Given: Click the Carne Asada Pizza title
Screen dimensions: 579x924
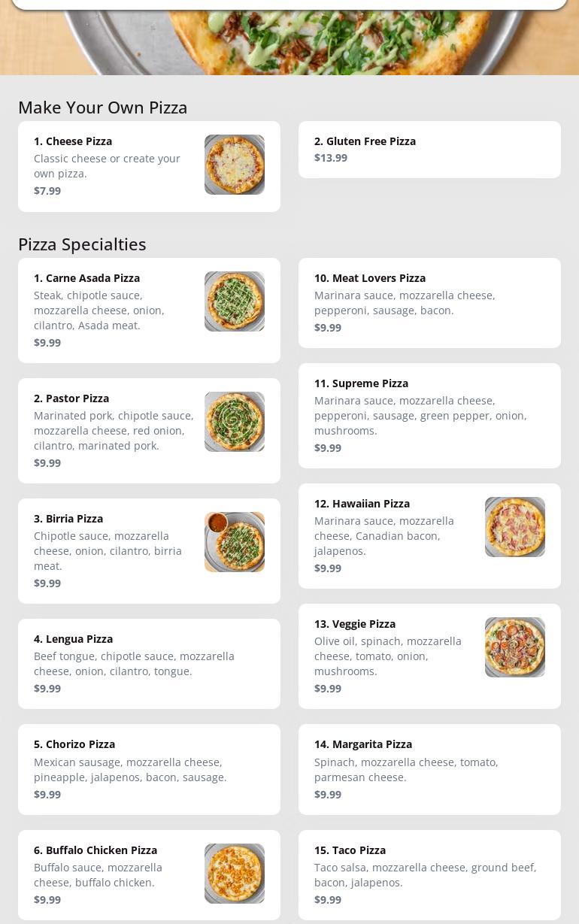Looking at the screenshot, I should pos(86,278).
